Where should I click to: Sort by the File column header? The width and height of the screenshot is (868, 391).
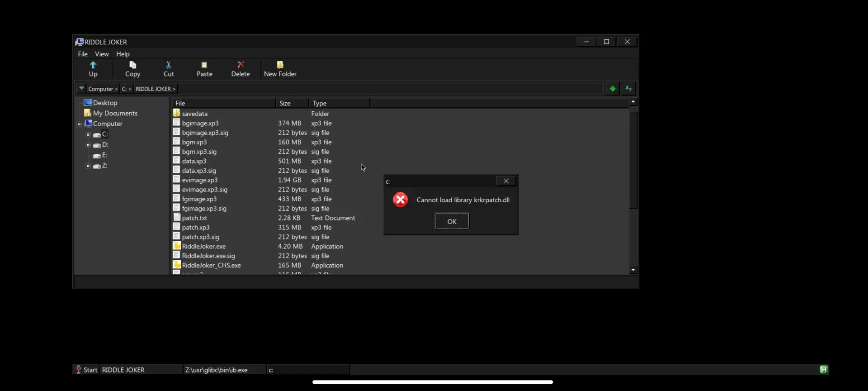click(x=223, y=103)
